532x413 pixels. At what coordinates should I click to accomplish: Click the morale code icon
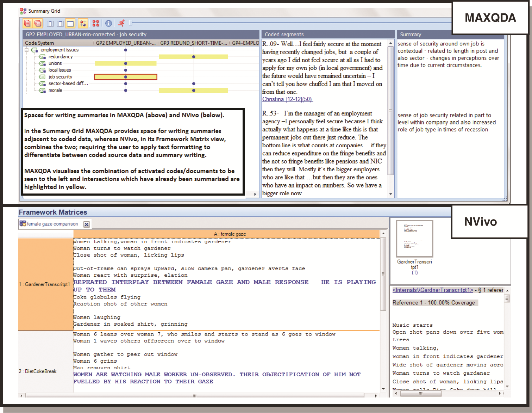(x=43, y=90)
